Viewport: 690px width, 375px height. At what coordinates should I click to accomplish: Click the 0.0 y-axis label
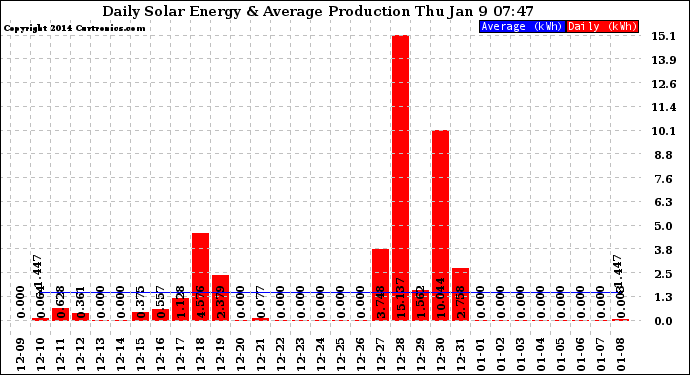pyautogui.click(x=664, y=321)
